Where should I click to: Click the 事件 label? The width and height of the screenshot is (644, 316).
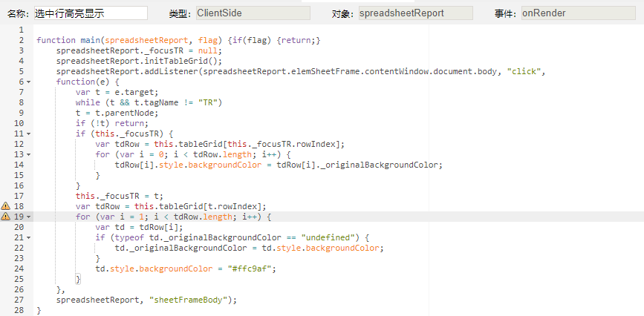click(507, 13)
